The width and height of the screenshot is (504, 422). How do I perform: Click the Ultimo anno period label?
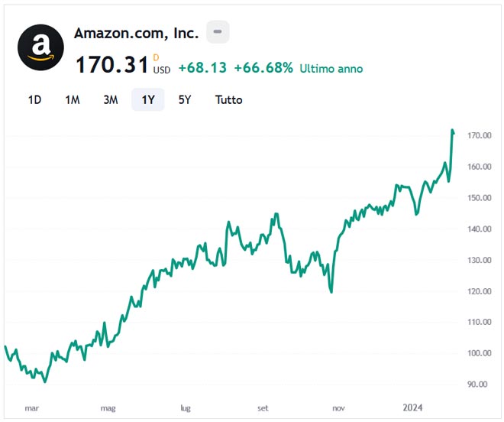coord(331,69)
